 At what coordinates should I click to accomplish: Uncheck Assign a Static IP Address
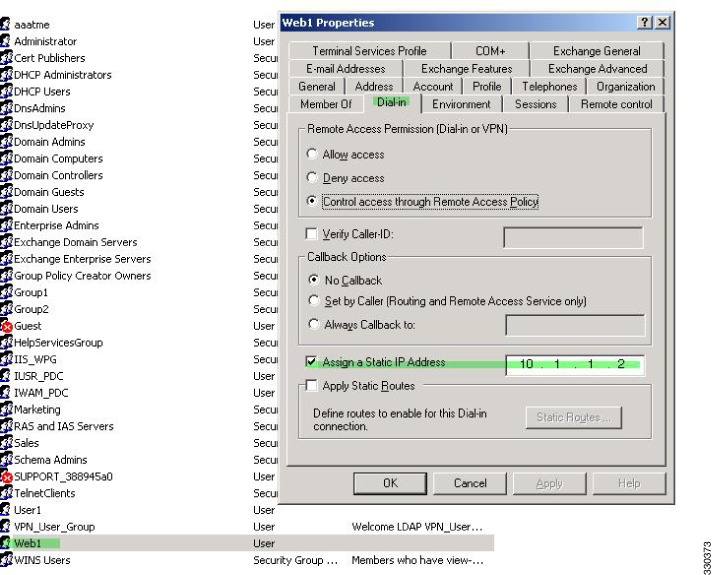point(311,362)
